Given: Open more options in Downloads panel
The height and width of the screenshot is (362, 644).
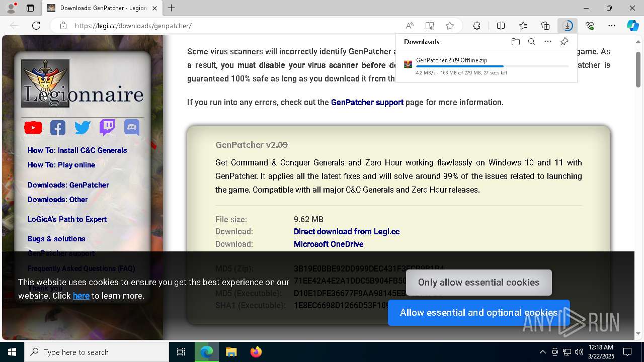Looking at the screenshot, I should click(x=548, y=42).
